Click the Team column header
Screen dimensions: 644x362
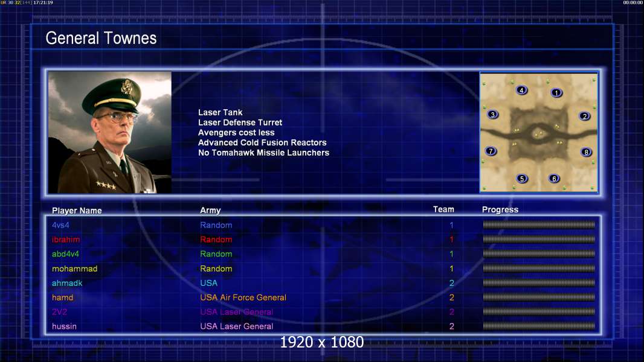pos(443,209)
